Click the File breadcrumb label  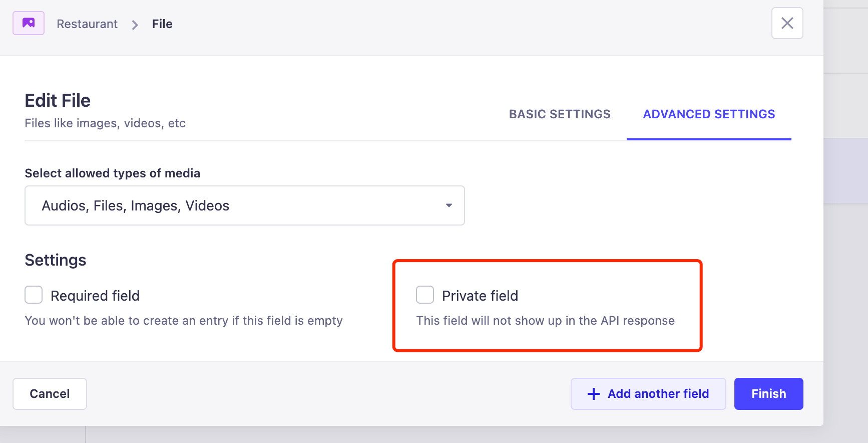click(x=162, y=24)
